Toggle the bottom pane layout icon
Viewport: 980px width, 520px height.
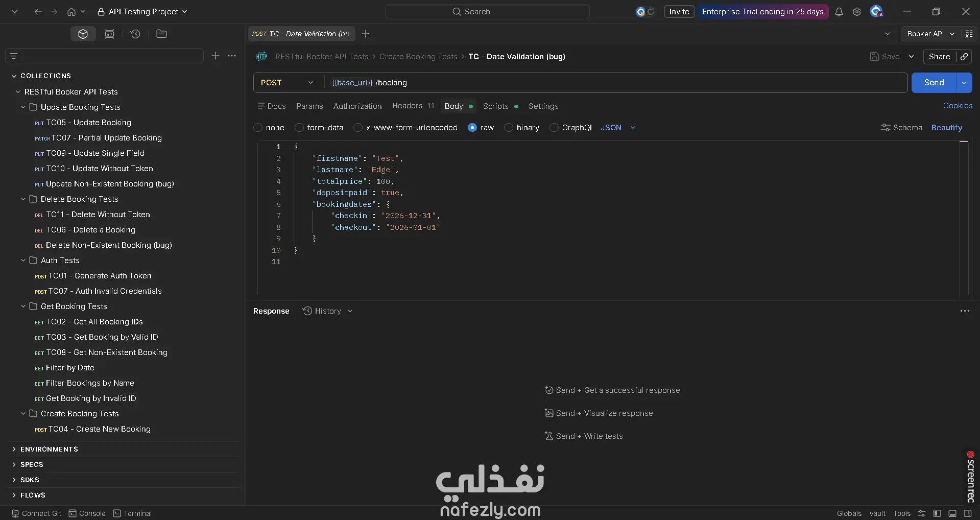pyautogui.click(x=952, y=513)
